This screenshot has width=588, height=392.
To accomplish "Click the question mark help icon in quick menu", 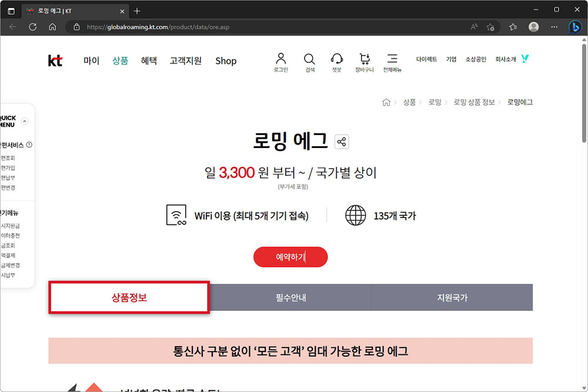I will coord(29,145).
